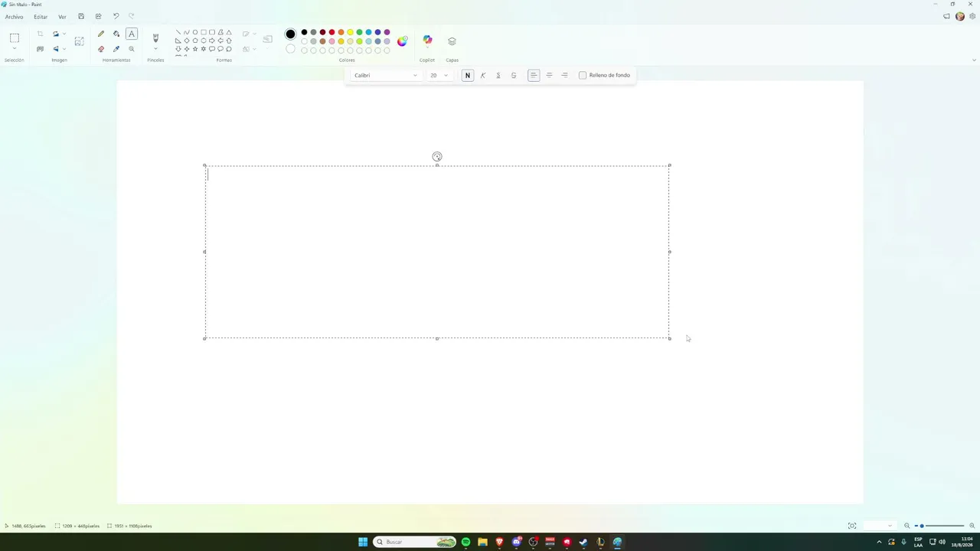980x551 pixels.
Task: Expand the flip options arrow
Action: point(64,49)
